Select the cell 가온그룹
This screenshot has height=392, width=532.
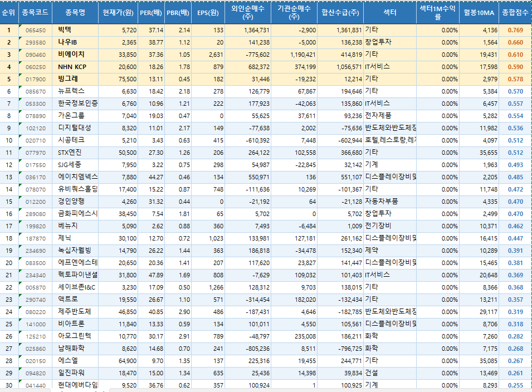pos(75,116)
